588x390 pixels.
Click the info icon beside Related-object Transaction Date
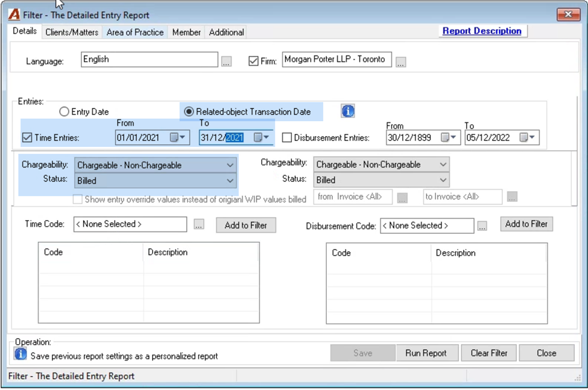(x=347, y=112)
